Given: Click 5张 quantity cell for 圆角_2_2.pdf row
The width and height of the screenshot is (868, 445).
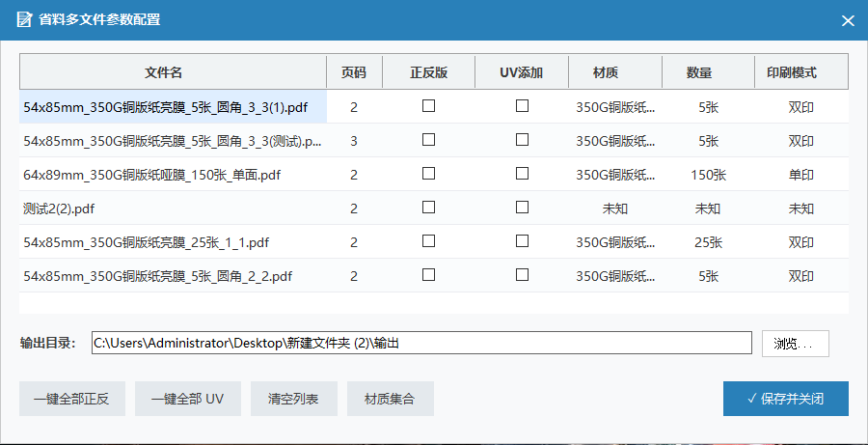Looking at the screenshot, I should pos(709,276).
